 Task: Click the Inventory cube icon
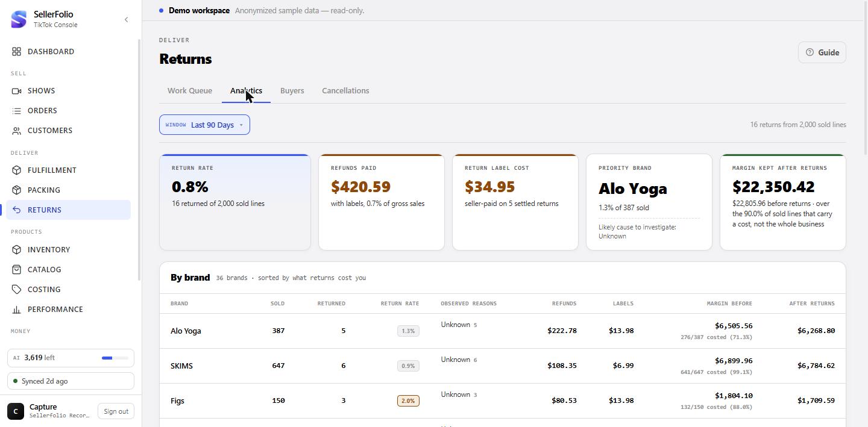(17, 250)
